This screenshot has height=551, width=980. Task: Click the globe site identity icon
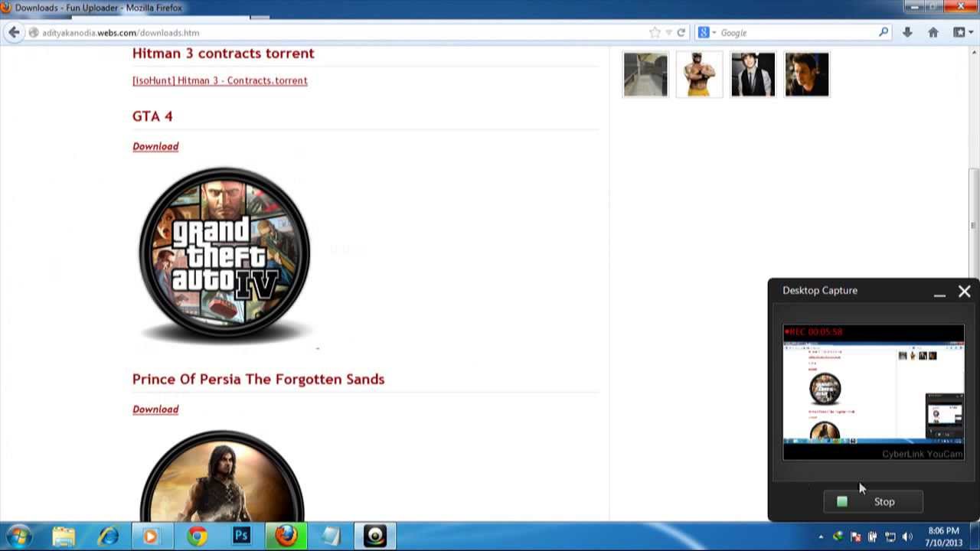pos(34,32)
